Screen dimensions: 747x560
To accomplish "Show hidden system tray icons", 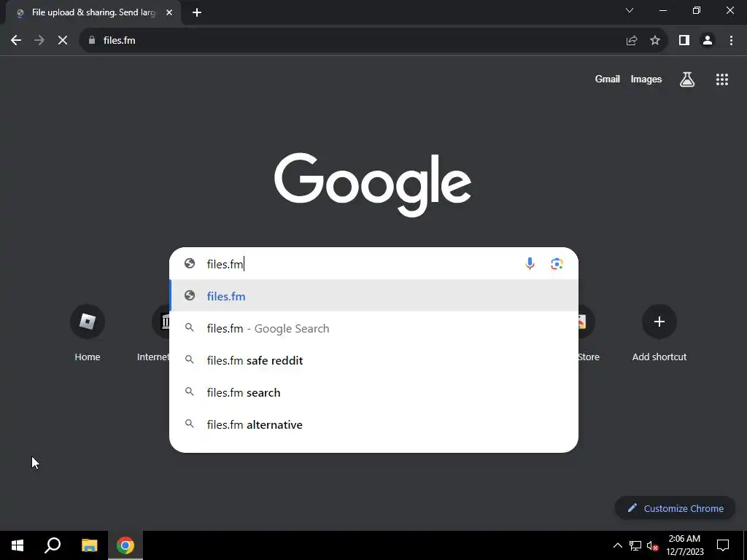I will [617, 545].
